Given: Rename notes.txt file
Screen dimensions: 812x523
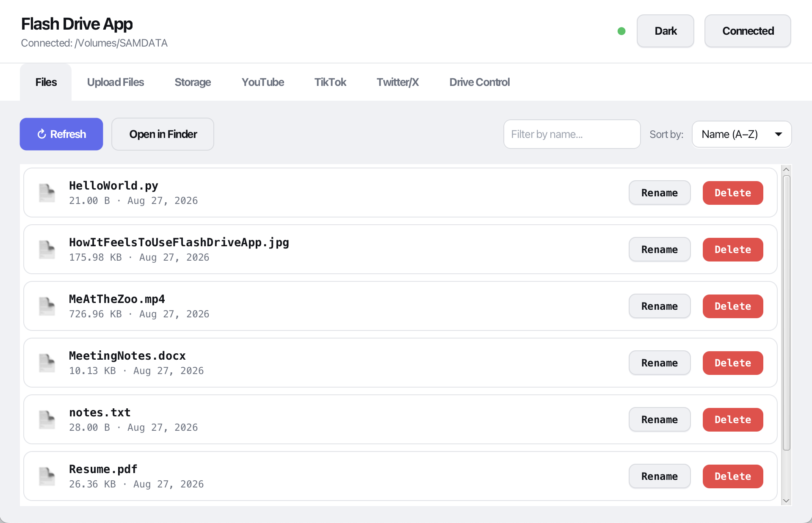Looking at the screenshot, I should pos(660,420).
